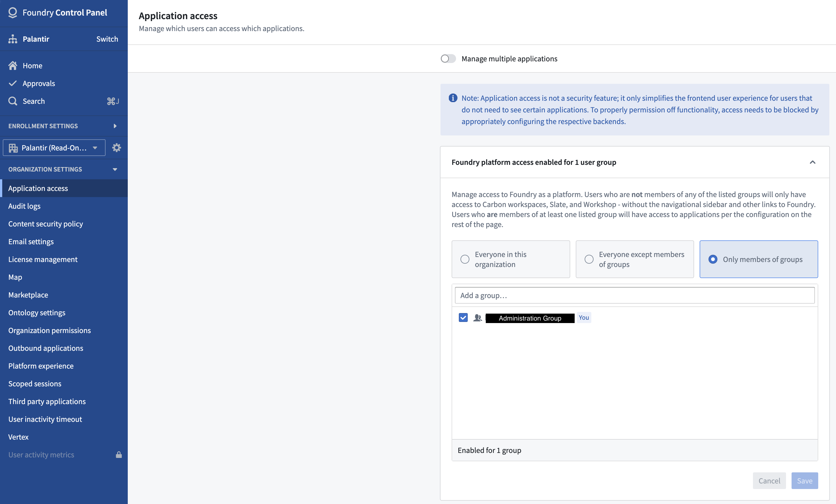Open Platform experience page
The height and width of the screenshot is (504, 836).
coord(64,366)
